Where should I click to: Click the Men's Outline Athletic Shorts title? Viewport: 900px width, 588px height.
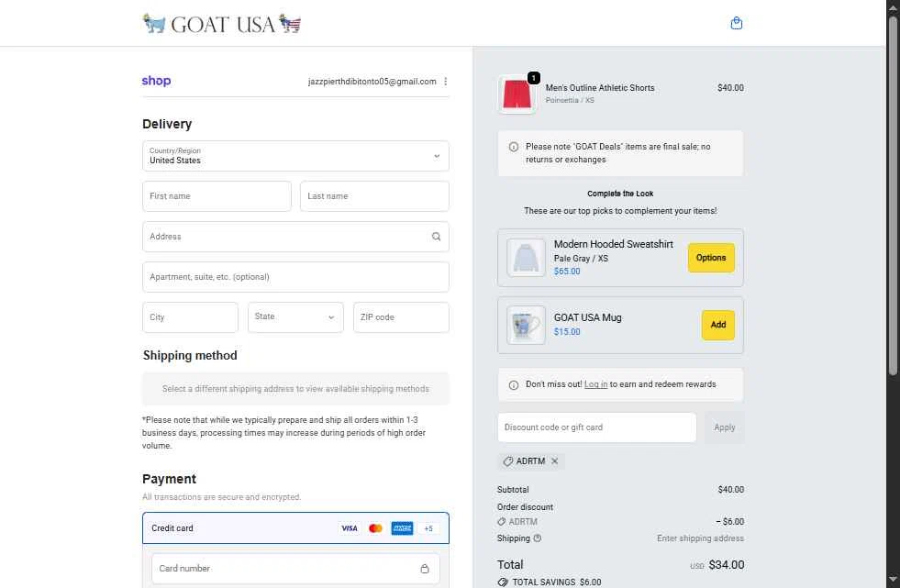600,88
